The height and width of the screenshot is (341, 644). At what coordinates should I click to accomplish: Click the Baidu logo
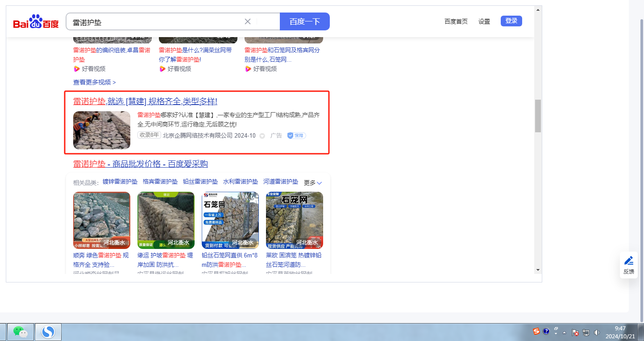[x=36, y=21]
